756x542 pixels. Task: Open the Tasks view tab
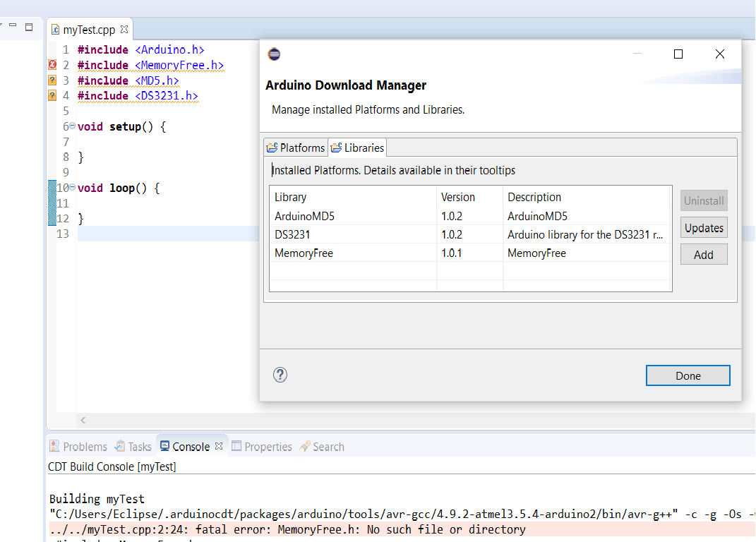coord(133,447)
